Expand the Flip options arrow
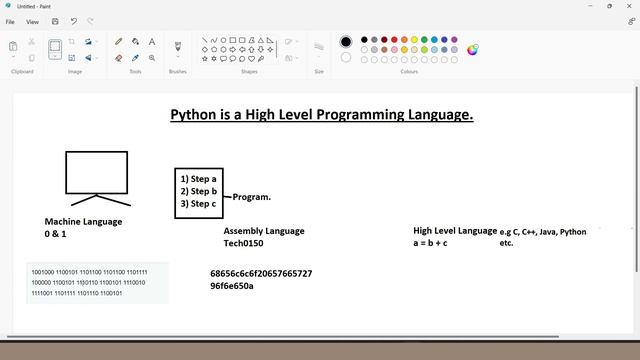The height and width of the screenshot is (360, 640). (x=97, y=58)
